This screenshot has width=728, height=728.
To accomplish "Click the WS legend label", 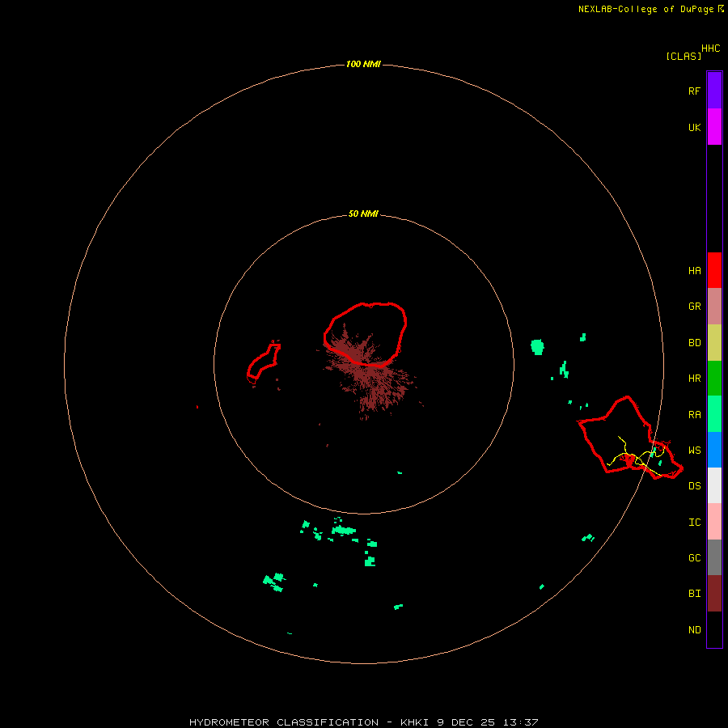I will coord(694,451).
